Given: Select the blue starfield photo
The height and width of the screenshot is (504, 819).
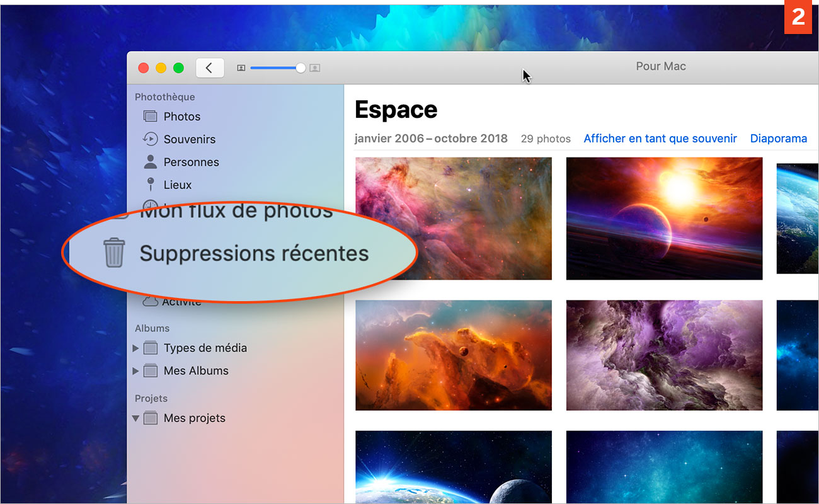Looking at the screenshot, I should pyautogui.click(x=664, y=467).
